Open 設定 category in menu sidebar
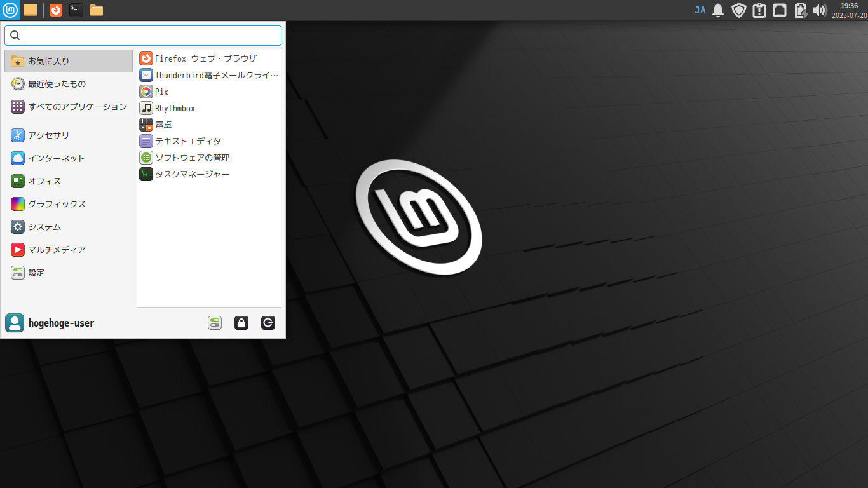 [x=69, y=273]
